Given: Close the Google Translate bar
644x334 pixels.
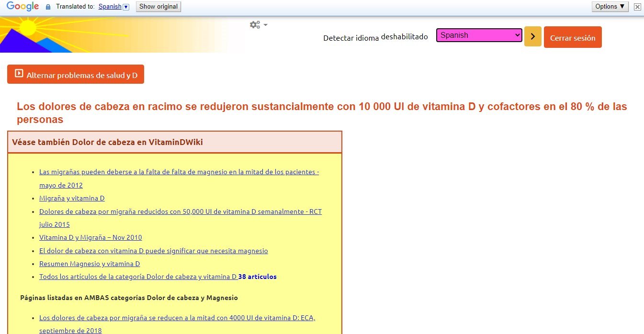Looking at the screenshot, I should pyautogui.click(x=637, y=7).
